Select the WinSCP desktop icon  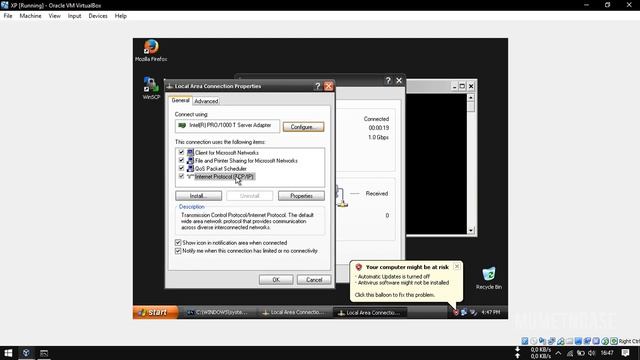tap(151, 88)
